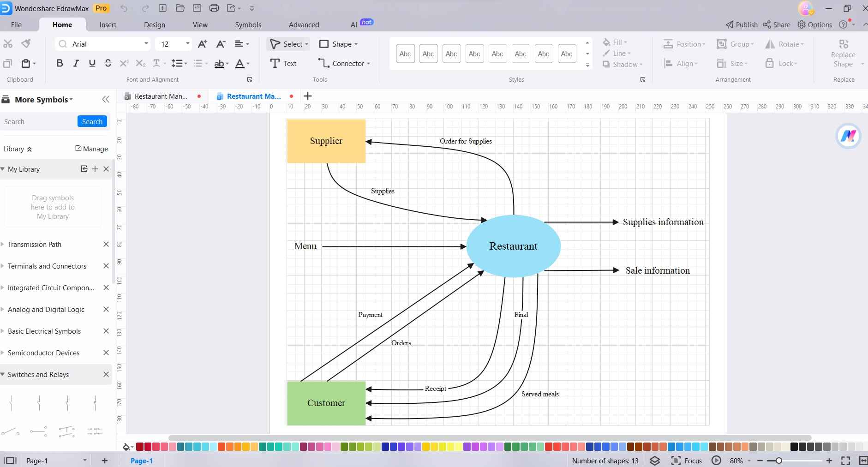Image resolution: width=868 pixels, height=467 pixels.
Task: Click the Replace Shape button
Action: [x=843, y=54]
